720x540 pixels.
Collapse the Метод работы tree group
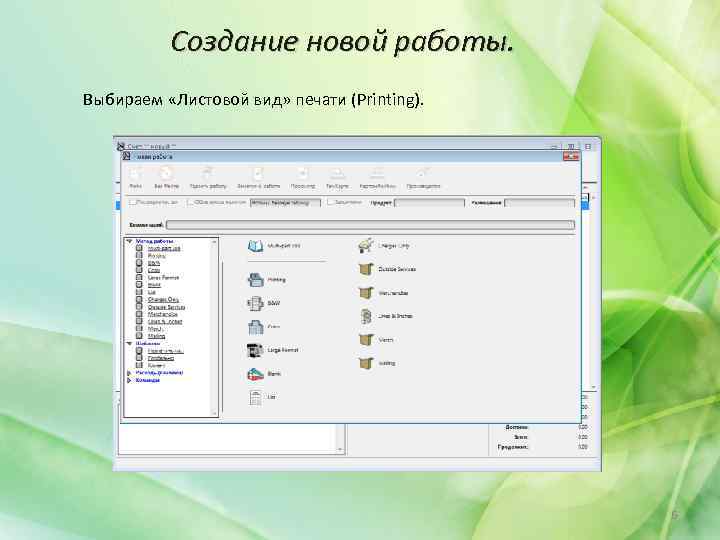[129, 241]
